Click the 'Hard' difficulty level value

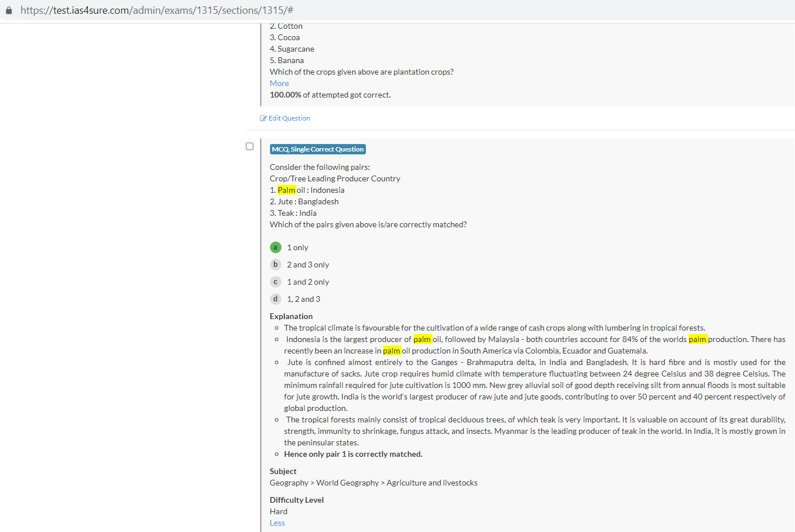279,511
